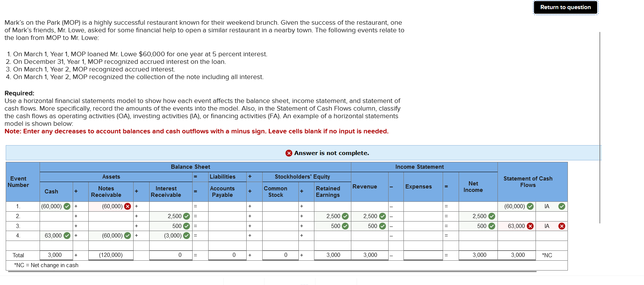The width and height of the screenshot is (644, 285).
Task: Select empty event 4 Revenue cell
Action: pyautogui.click(x=370, y=236)
